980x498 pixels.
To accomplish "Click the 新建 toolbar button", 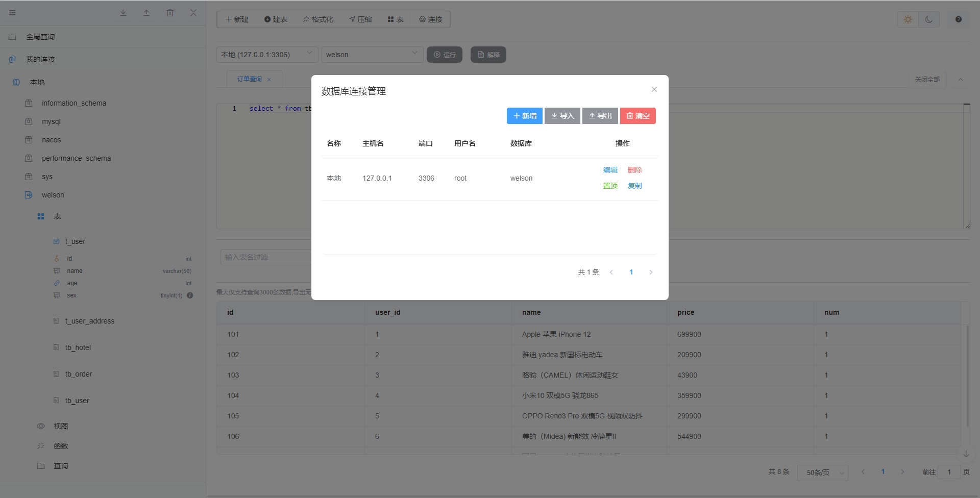I will coord(237,19).
